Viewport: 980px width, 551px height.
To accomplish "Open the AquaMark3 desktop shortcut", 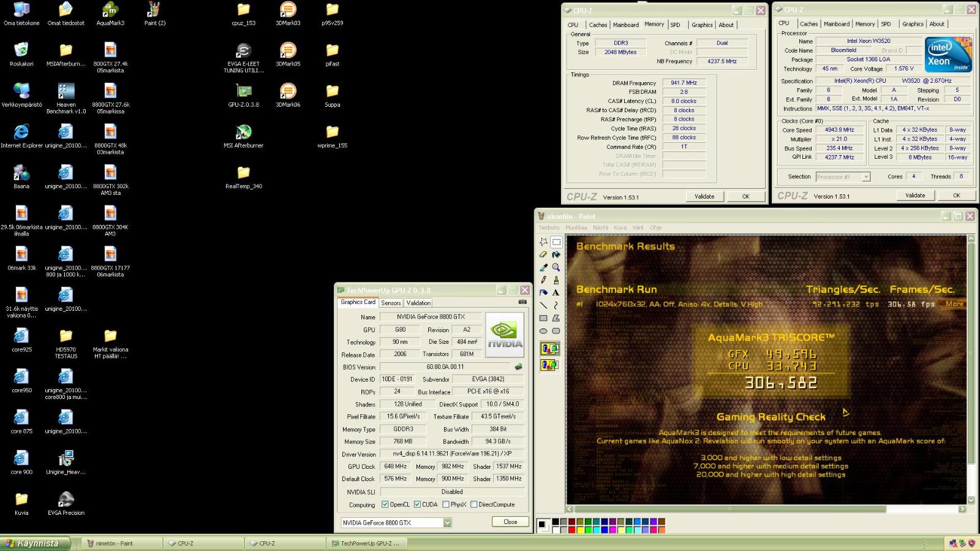I will (x=110, y=15).
